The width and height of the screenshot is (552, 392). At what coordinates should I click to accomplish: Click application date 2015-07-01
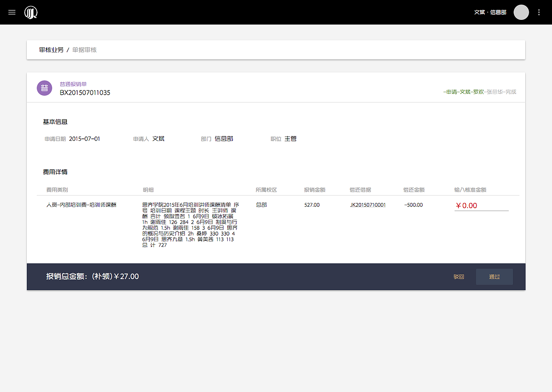pos(85,139)
